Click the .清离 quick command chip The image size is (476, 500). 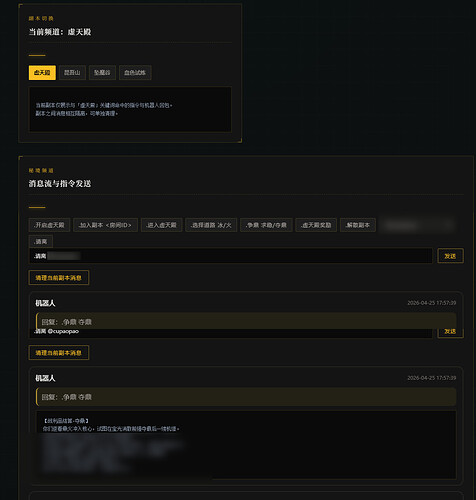[41, 241]
